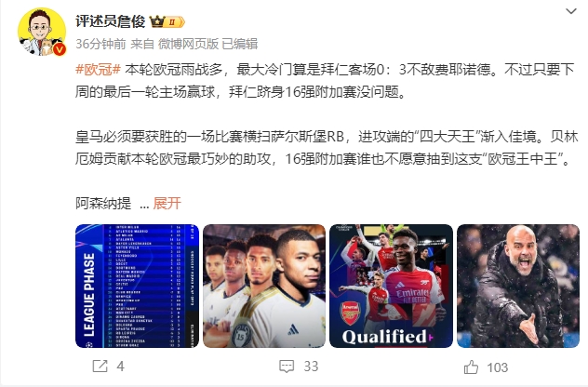
Task: Open the Real Madrid players photo
Action: click(x=264, y=287)
